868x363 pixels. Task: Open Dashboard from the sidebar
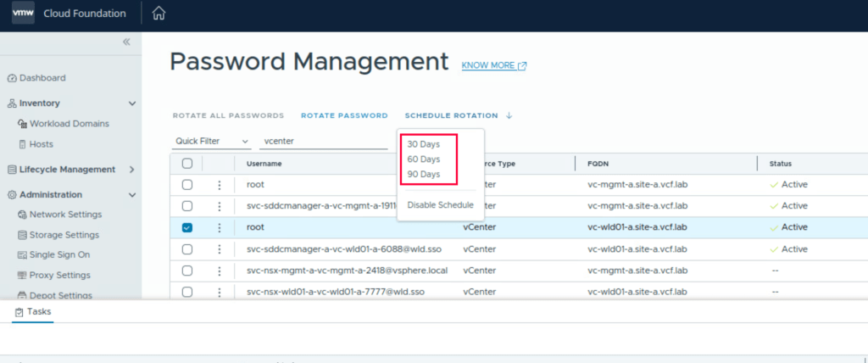pyautogui.click(x=42, y=78)
